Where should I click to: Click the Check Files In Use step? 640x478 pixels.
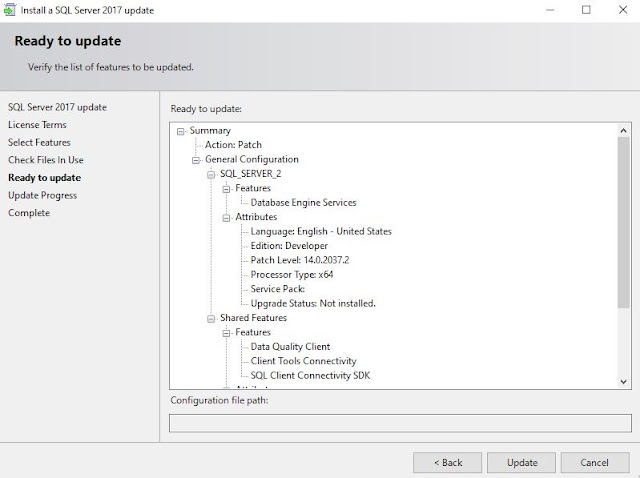(x=46, y=160)
